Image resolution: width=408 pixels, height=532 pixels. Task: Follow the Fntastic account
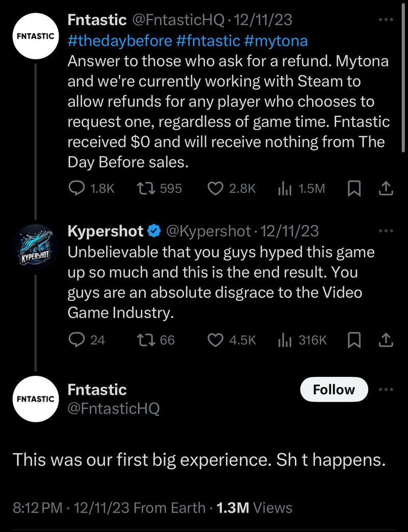click(x=334, y=390)
